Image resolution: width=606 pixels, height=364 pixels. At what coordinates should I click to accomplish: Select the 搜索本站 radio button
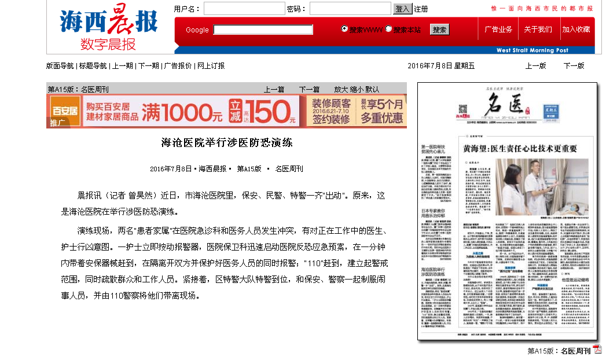pyautogui.click(x=389, y=28)
